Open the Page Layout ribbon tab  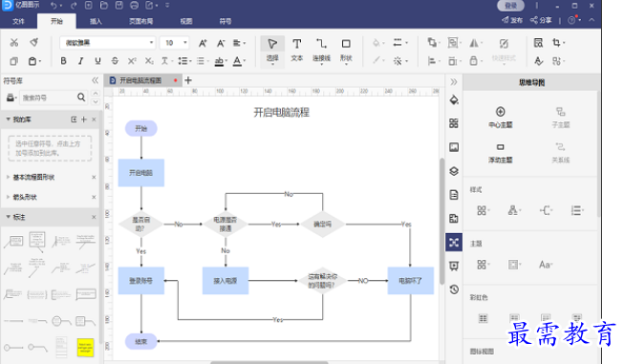tap(140, 21)
